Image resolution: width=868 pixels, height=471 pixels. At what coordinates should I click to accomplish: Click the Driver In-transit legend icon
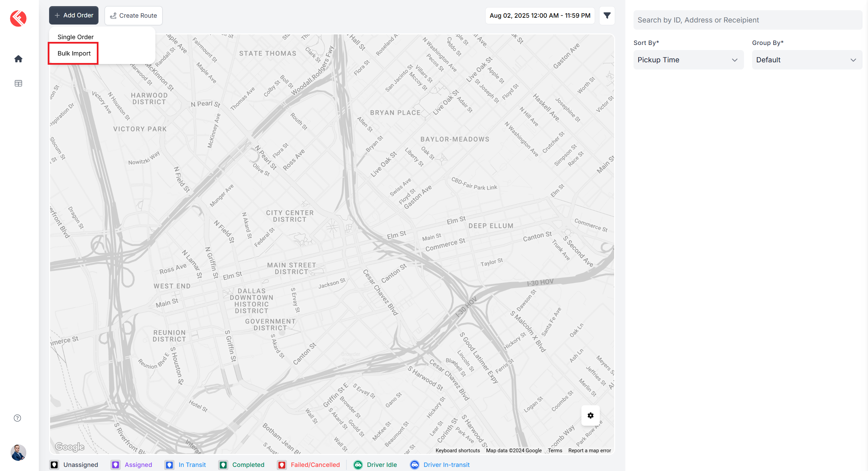pyautogui.click(x=414, y=465)
